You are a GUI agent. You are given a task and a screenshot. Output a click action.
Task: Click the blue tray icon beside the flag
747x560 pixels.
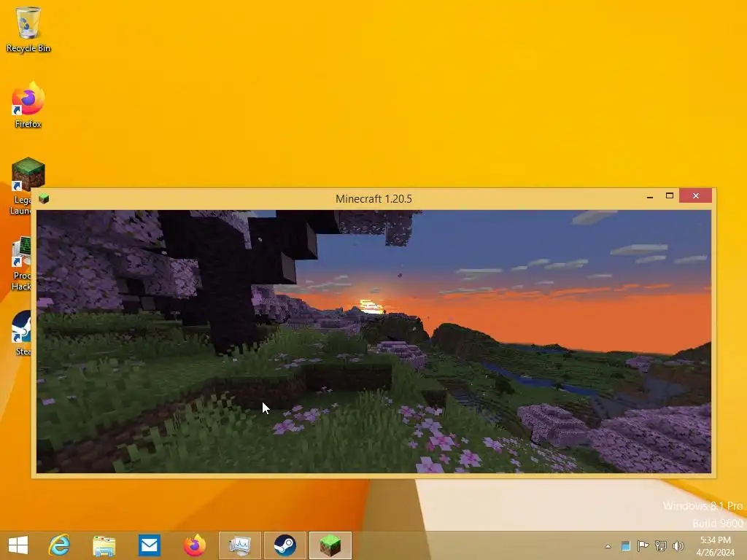625,545
